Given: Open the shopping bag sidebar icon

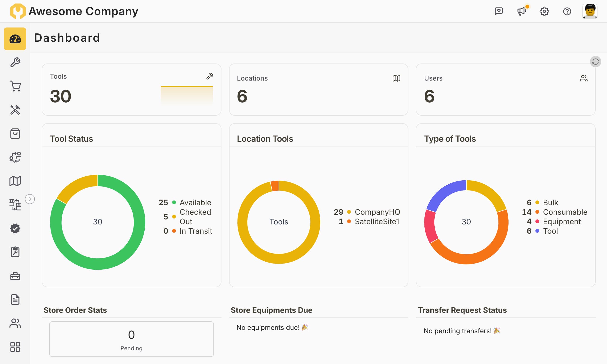Looking at the screenshot, I should pyautogui.click(x=15, y=134).
